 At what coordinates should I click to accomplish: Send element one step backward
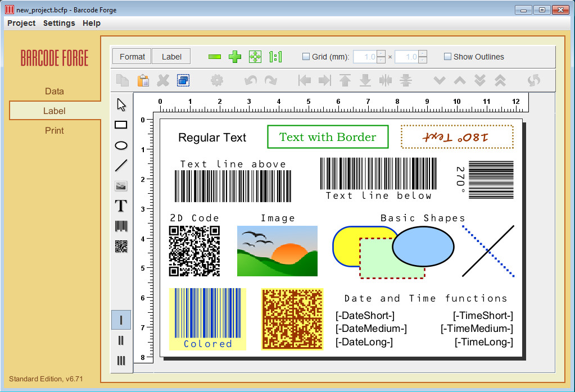pyautogui.click(x=440, y=80)
